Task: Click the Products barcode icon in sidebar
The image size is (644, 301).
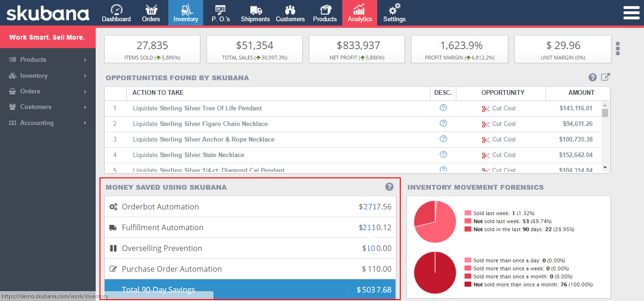Action: 12,60
